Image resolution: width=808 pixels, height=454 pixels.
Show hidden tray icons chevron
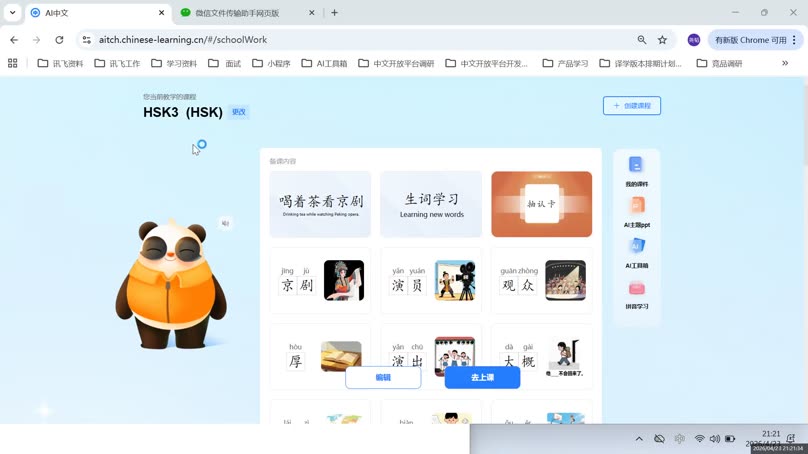639,439
